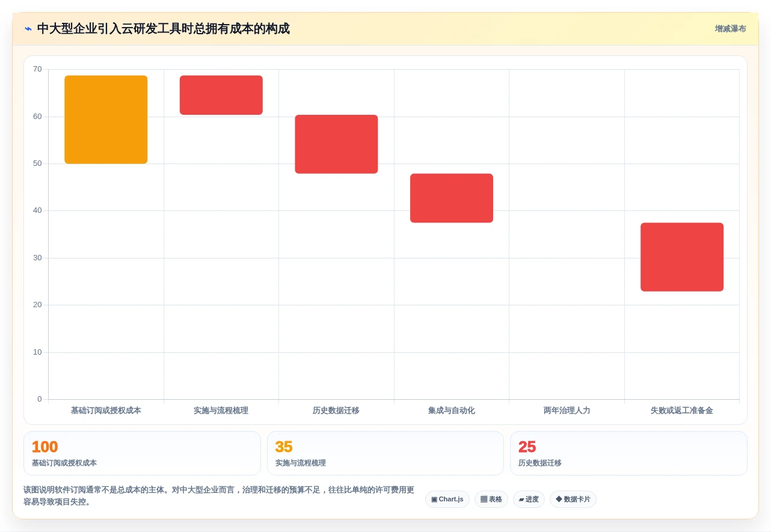Screen dimensions: 771x532
Task: Click the x-axis label 基础订阅或授权成本
Action: (106, 411)
